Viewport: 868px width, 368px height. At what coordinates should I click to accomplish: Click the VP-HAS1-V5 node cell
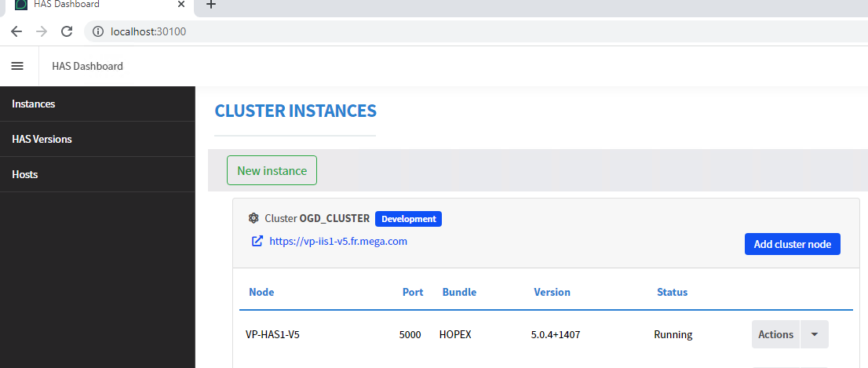coord(272,335)
